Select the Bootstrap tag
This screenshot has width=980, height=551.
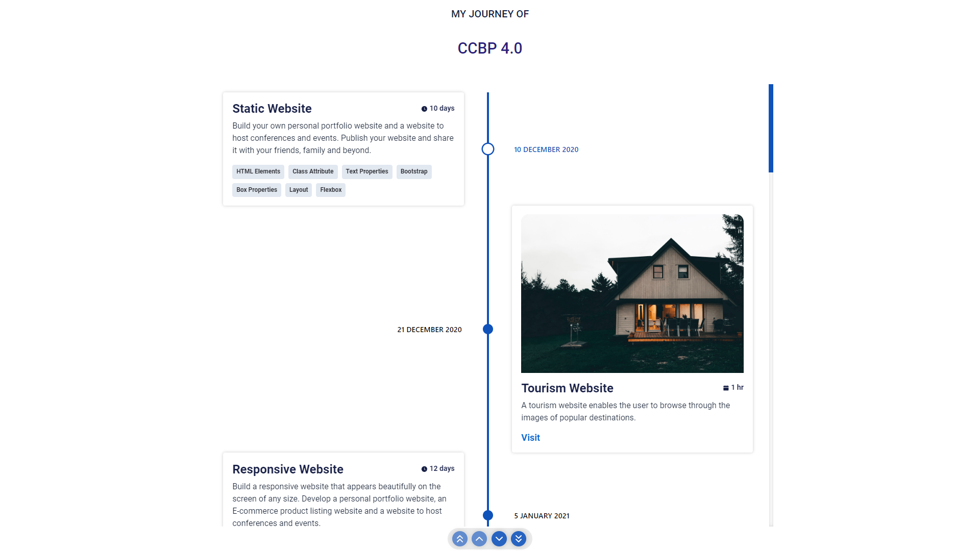pos(414,171)
